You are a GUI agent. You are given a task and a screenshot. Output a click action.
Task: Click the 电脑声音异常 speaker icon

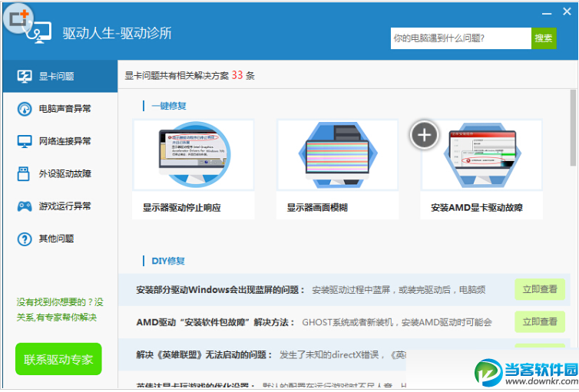point(25,109)
